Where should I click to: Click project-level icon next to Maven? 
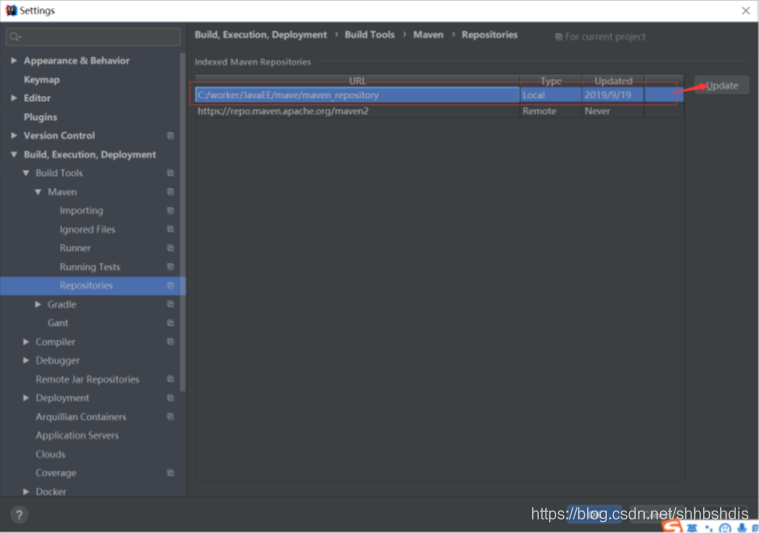click(170, 192)
